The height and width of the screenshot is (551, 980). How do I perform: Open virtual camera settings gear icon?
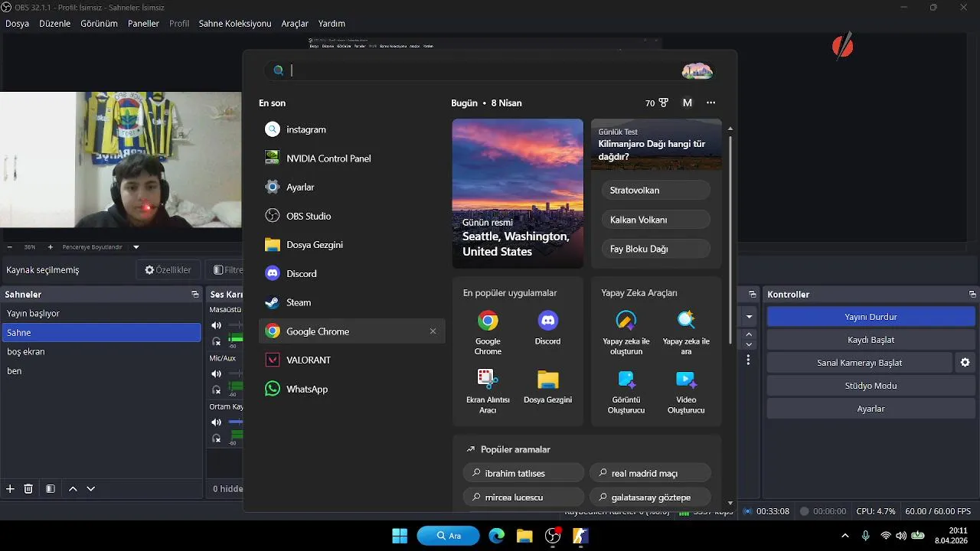click(x=965, y=363)
